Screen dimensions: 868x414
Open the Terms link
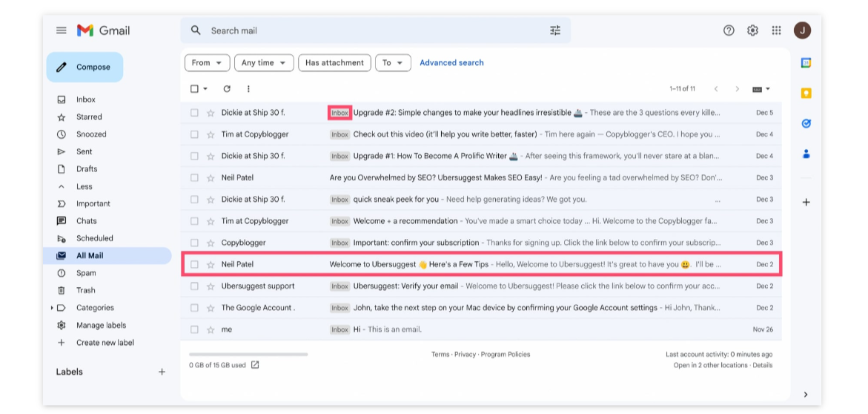440,354
